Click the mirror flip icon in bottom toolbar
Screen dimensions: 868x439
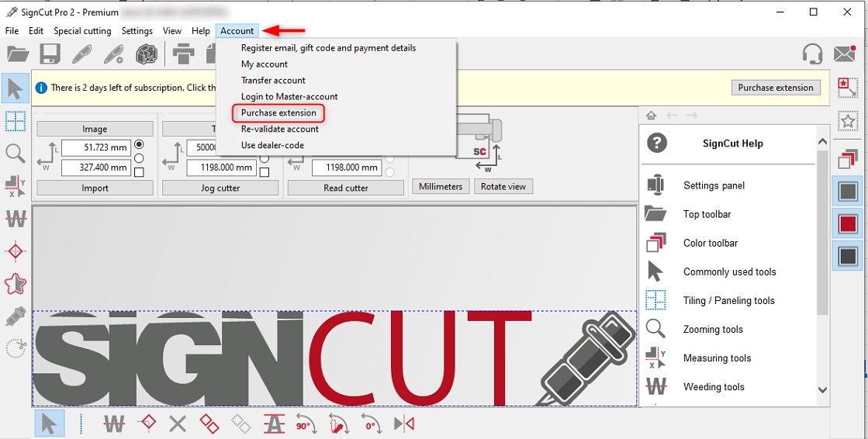pos(404,424)
